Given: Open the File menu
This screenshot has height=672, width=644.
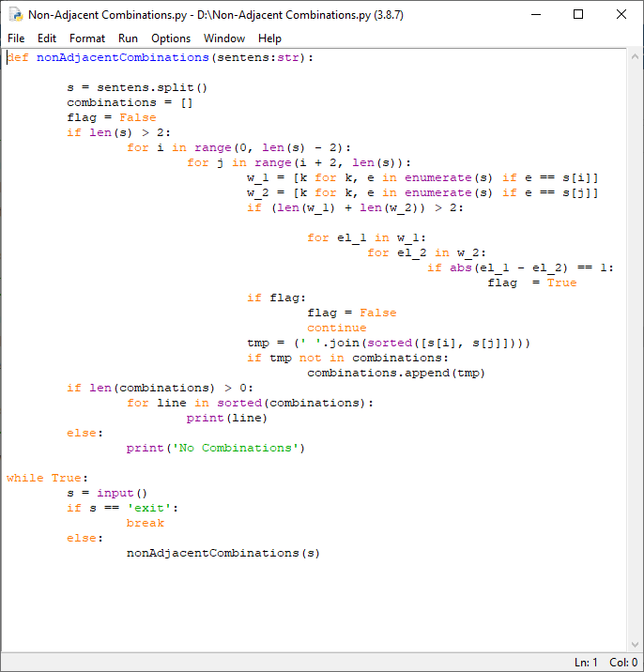Looking at the screenshot, I should coord(16,38).
